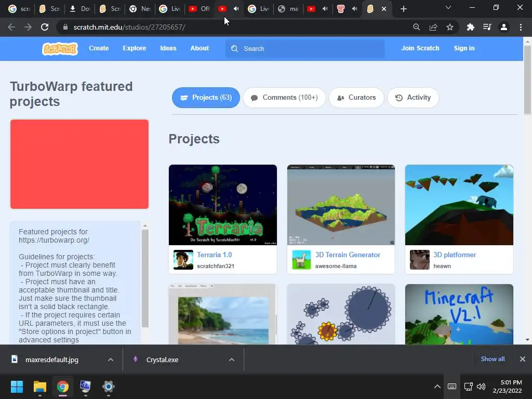Open the Extensions puzzle icon
Screen dimensions: 532x399
pyautogui.click(x=470, y=27)
